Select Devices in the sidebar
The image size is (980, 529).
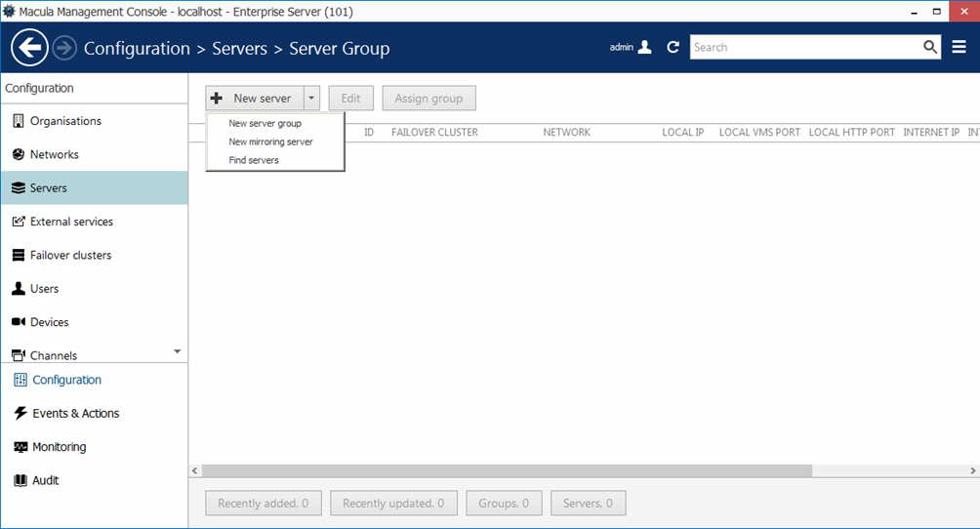[49, 322]
